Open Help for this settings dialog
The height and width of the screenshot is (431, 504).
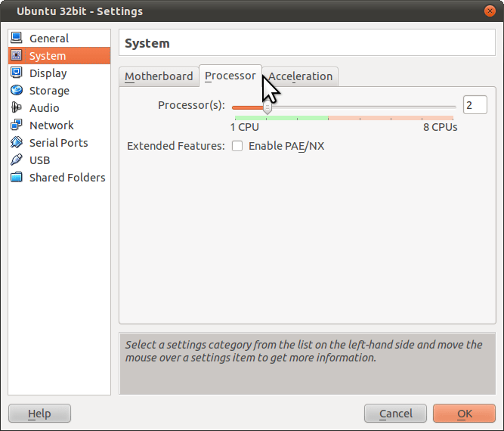[39, 414]
